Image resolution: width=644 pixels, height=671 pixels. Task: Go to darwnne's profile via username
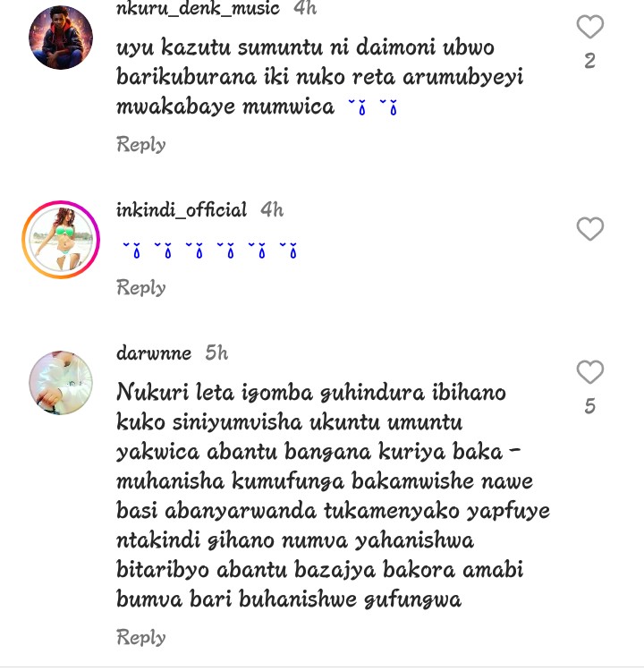click(154, 353)
